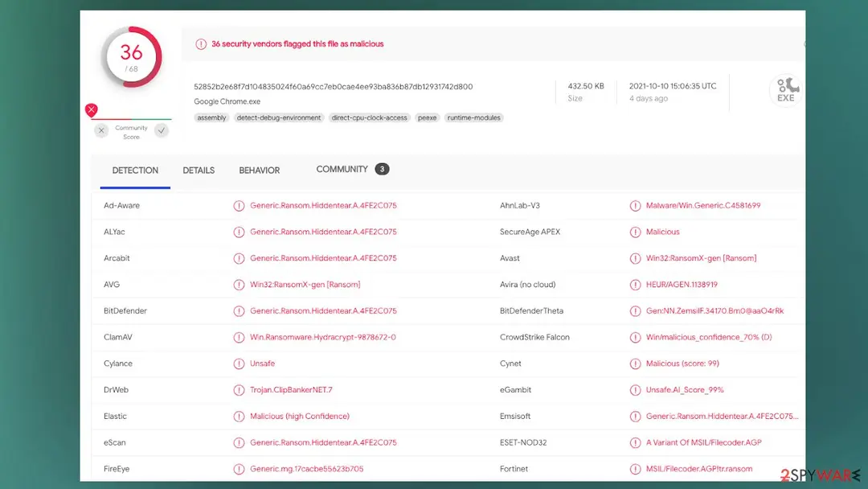868x489 pixels.
Task: Click warning icon in eScan row
Action: (x=239, y=443)
